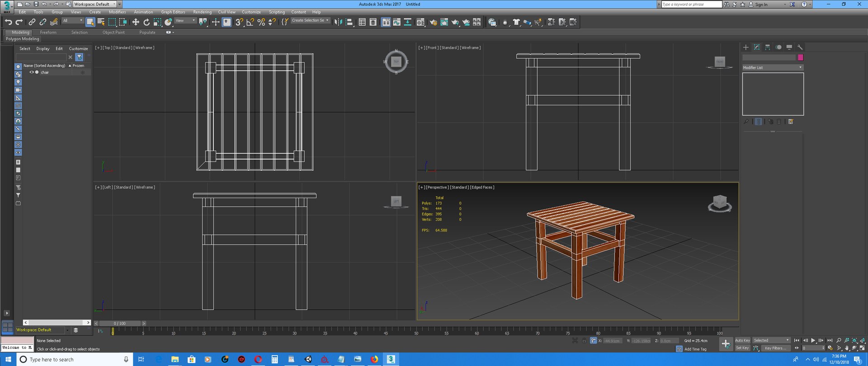
Task: Click Sign In link
Action: 761,5
